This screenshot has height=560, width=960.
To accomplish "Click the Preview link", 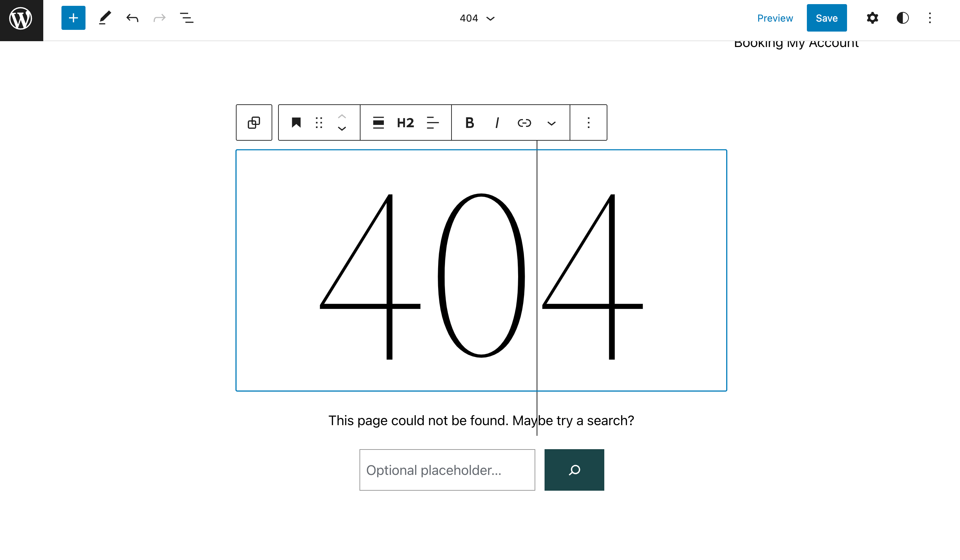I will 775,18.
